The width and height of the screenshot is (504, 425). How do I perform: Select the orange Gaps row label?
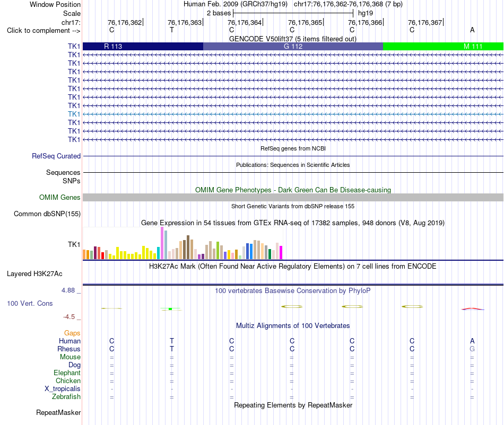point(72,333)
